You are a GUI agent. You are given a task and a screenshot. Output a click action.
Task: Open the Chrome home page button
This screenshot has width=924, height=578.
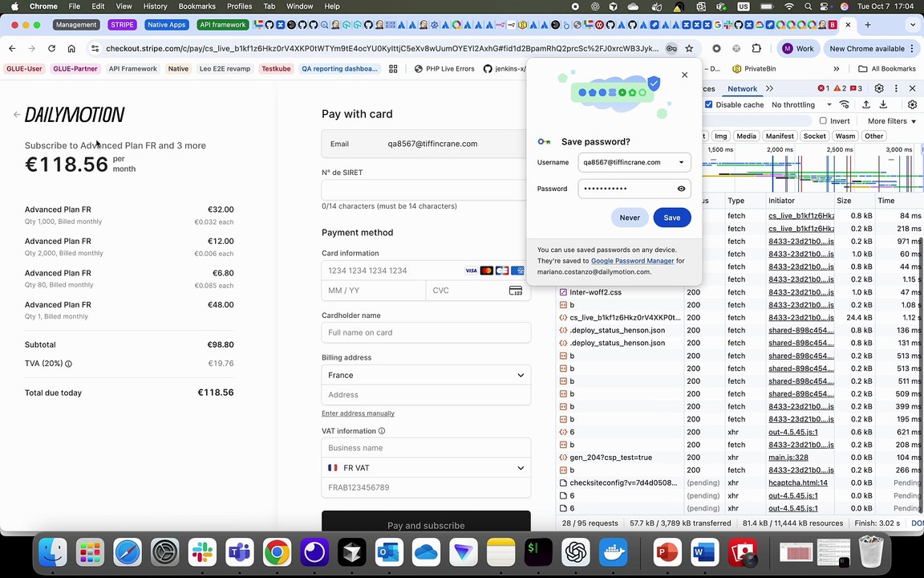pos(71,48)
